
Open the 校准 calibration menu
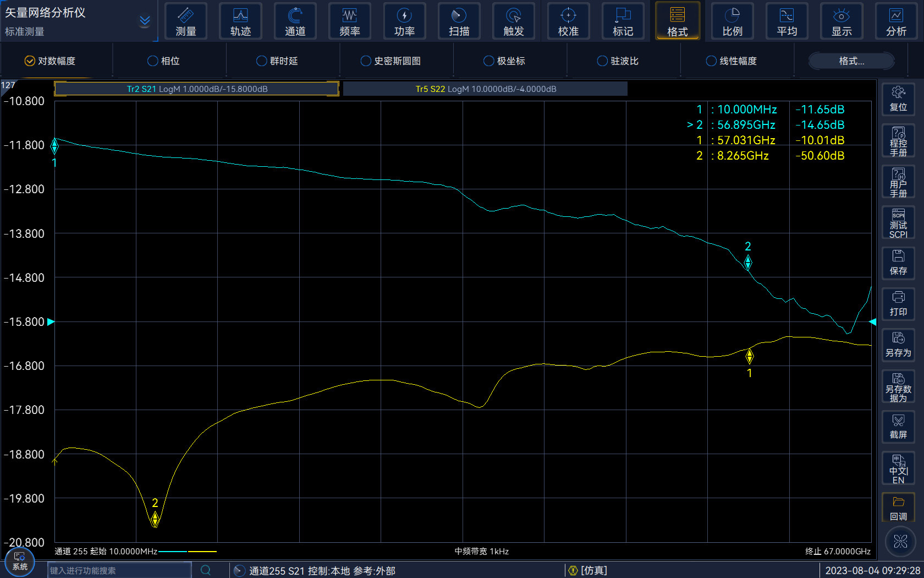(568, 21)
